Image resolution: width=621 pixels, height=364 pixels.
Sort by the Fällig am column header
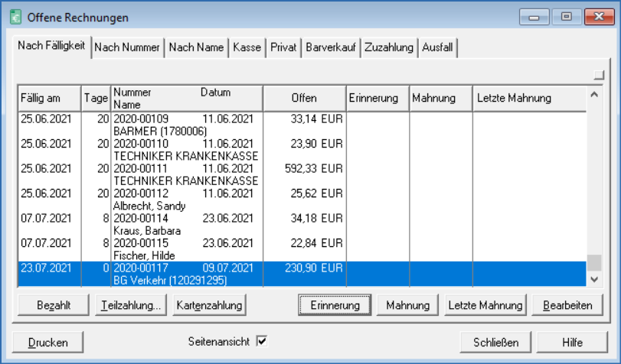point(49,99)
